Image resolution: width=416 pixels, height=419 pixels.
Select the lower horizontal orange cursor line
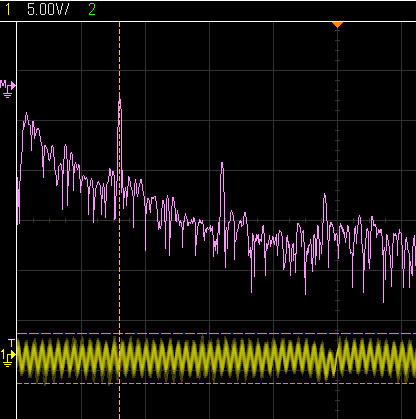point(216,383)
